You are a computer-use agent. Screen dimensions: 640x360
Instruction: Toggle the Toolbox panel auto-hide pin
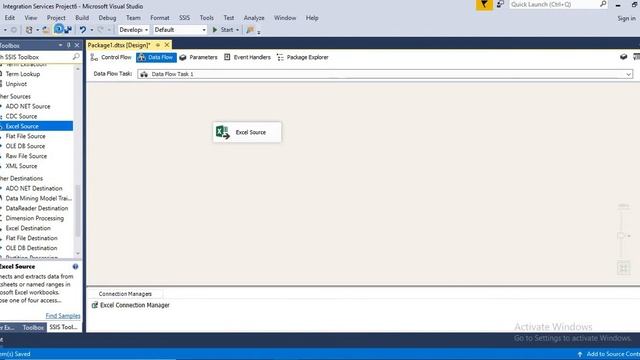69,45
